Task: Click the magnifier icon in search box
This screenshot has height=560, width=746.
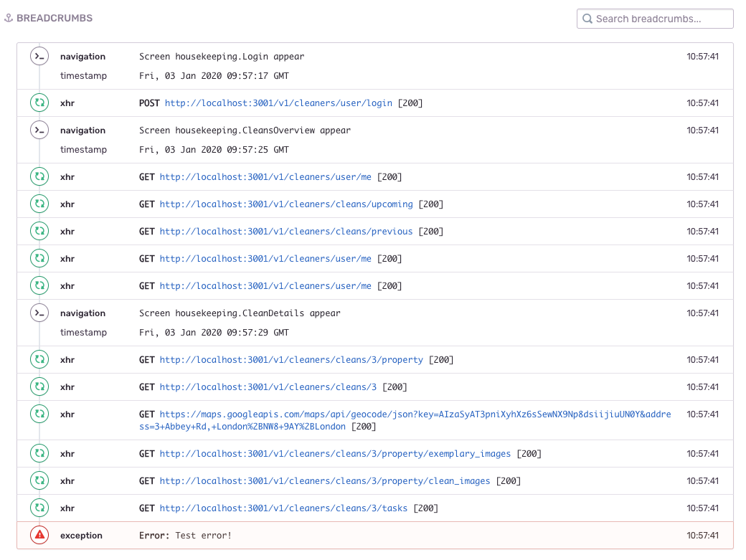Action: click(587, 19)
